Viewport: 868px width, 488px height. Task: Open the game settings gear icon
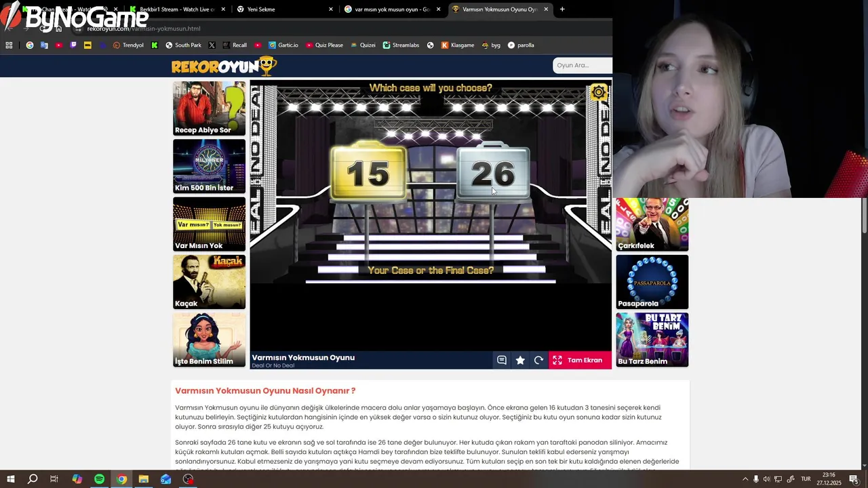pyautogui.click(x=598, y=92)
